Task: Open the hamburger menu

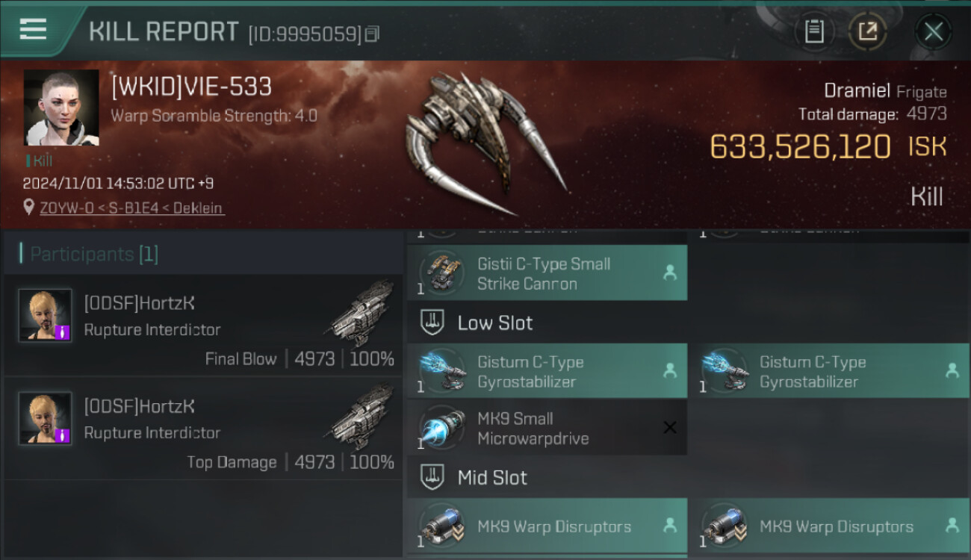Action: coord(33,29)
